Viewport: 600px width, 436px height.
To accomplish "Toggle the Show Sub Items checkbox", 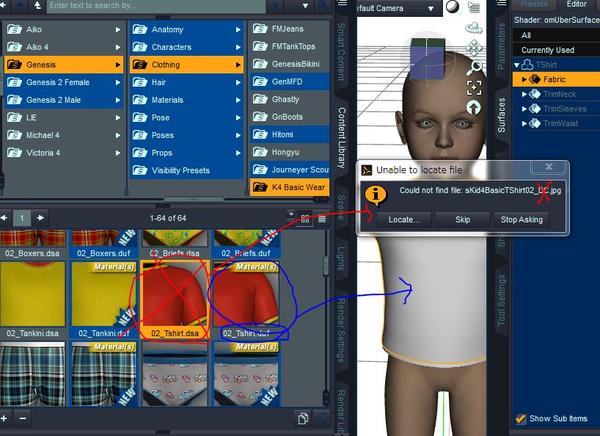I will (520, 418).
